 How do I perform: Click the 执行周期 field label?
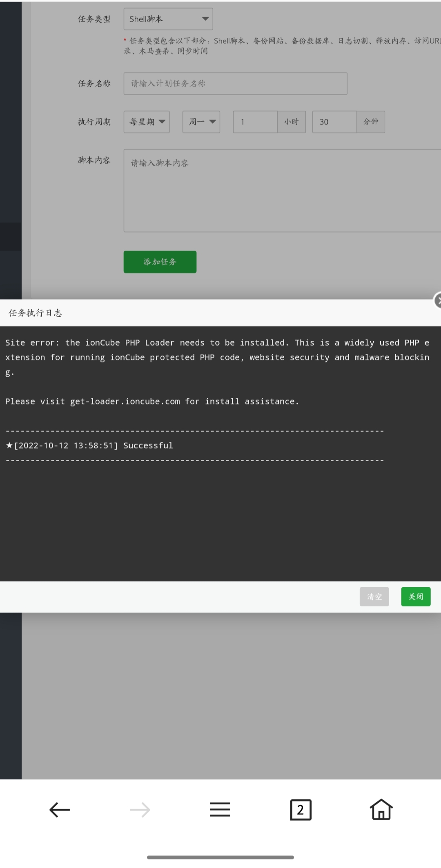94,122
